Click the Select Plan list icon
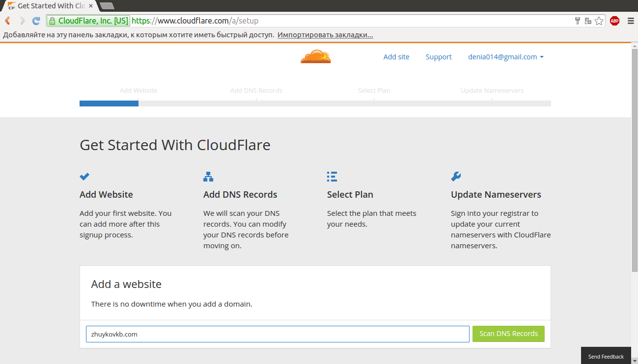The image size is (638, 364). click(332, 177)
